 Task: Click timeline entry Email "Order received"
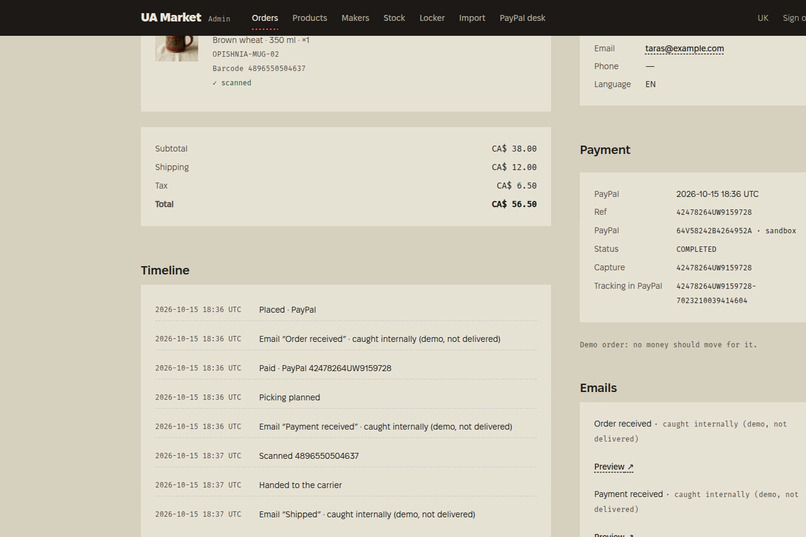[379, 339]
